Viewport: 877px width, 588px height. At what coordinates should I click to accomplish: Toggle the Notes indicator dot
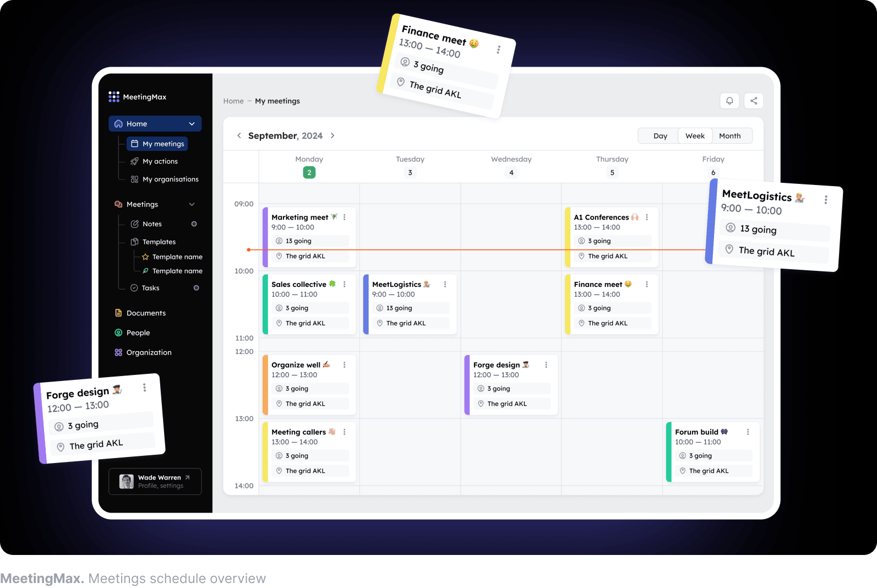[x=194, y=224]
